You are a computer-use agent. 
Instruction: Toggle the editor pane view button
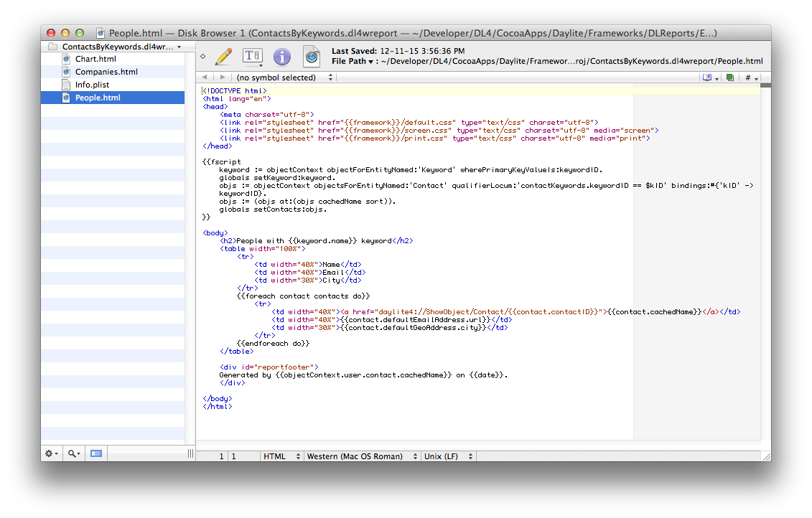click(96, 454)
